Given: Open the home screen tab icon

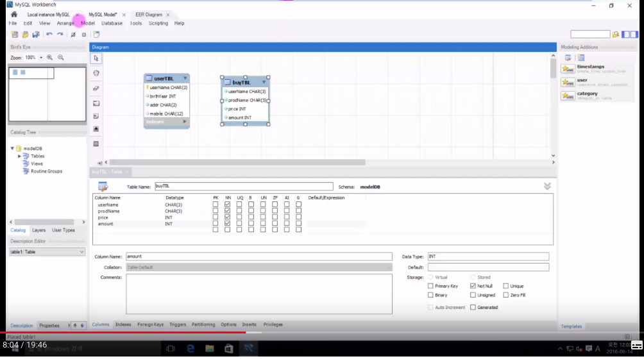Looking at the screenshot, I should point(14,14).
